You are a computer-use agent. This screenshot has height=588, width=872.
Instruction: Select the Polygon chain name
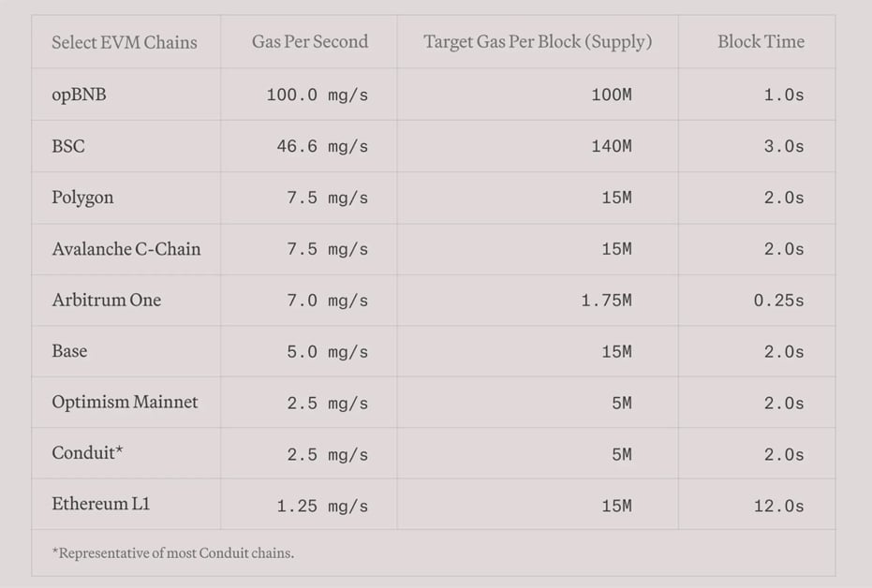(x=82, y=198)
